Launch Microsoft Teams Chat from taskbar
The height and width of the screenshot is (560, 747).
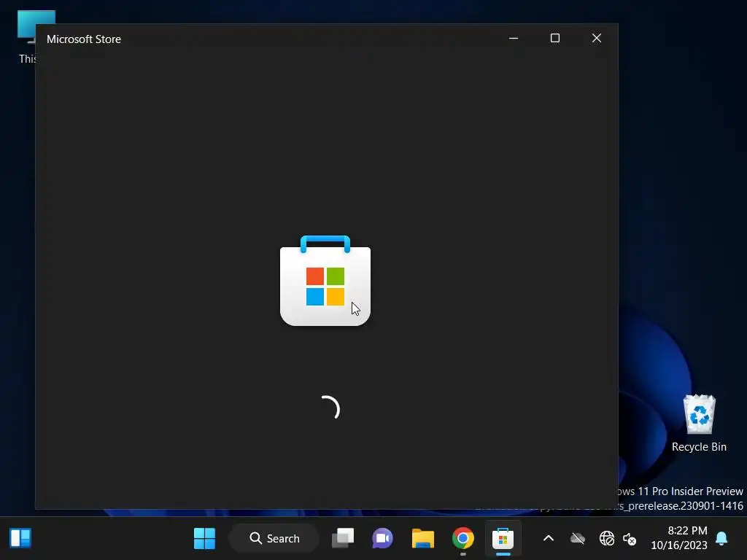(382, 539)
